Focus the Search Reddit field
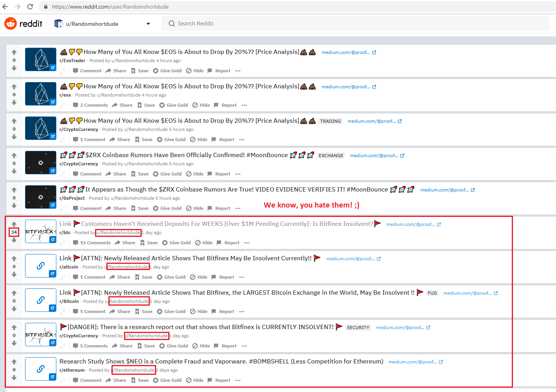 point(355,23)
